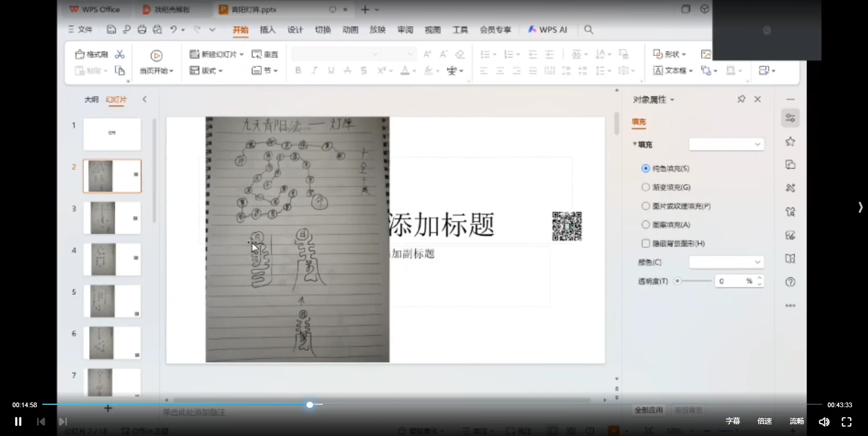Click the center align text icon
Screen dimensions: 868x436
(500, 71)
